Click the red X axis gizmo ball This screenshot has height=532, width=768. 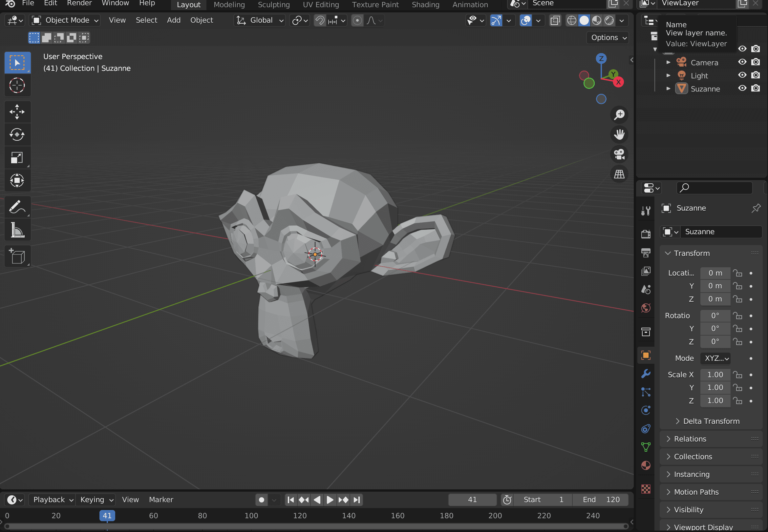click(619, 82)
